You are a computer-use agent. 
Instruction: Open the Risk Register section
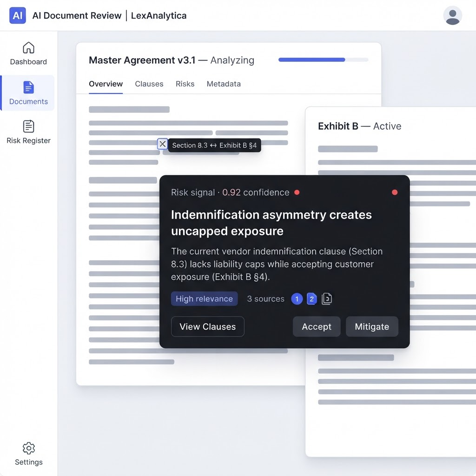[x=28, y=132]
